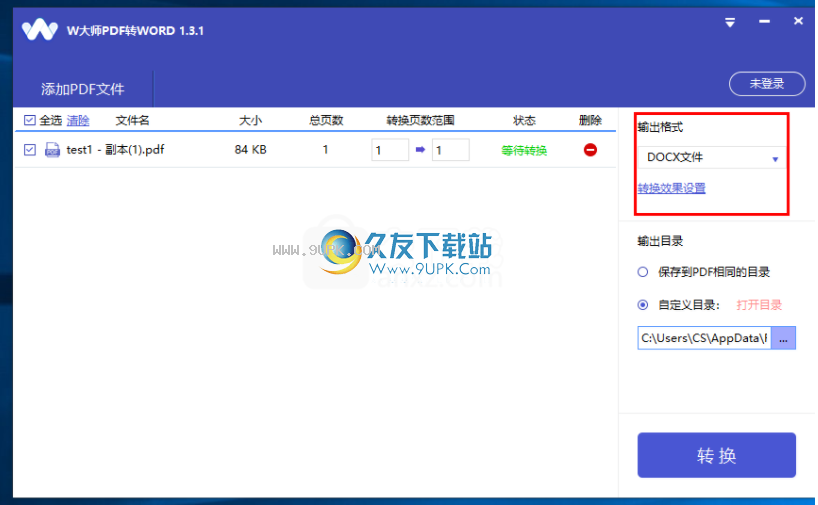Click the 输出目录 label
Viewport: 818px width, 505px height.
click(660, 241)
